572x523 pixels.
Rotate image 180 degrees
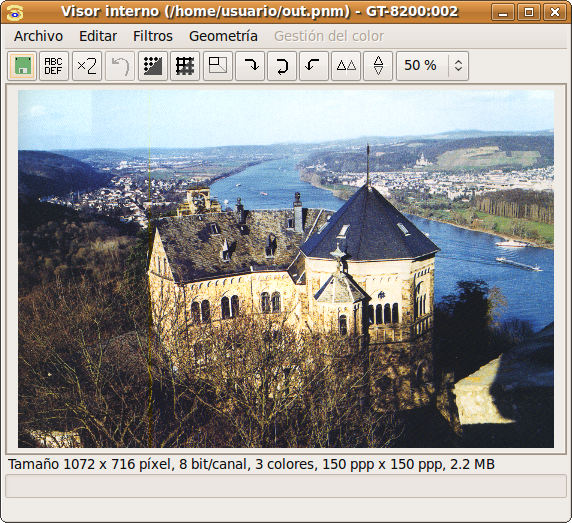(x=282, y=66)
